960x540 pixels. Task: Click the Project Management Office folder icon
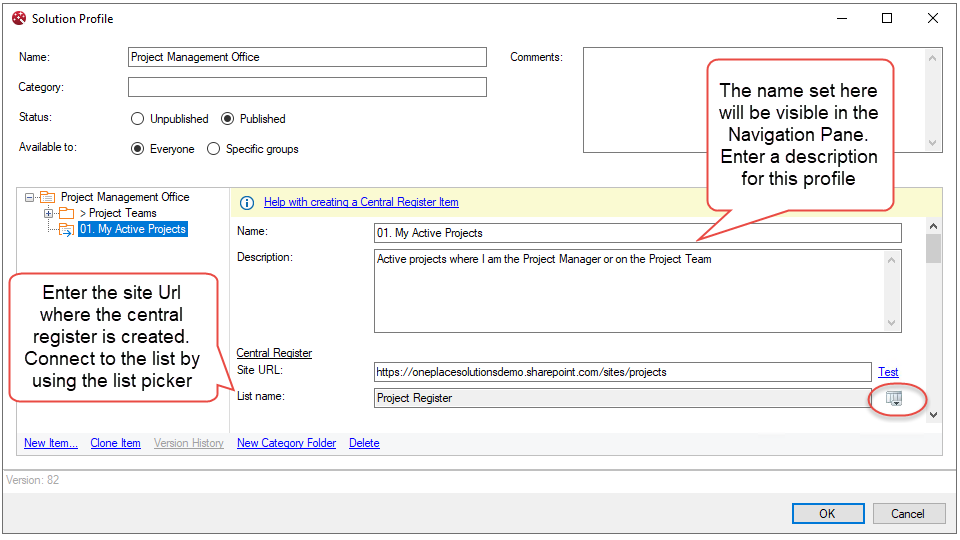pos(47,198)
